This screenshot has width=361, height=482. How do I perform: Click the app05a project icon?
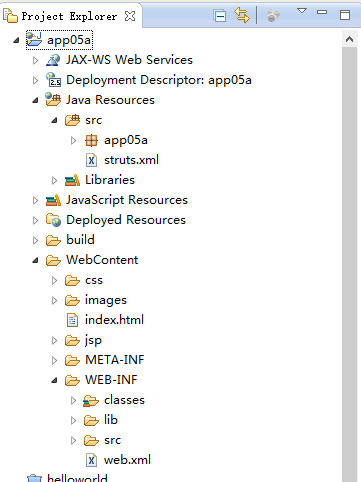point(34,39)
